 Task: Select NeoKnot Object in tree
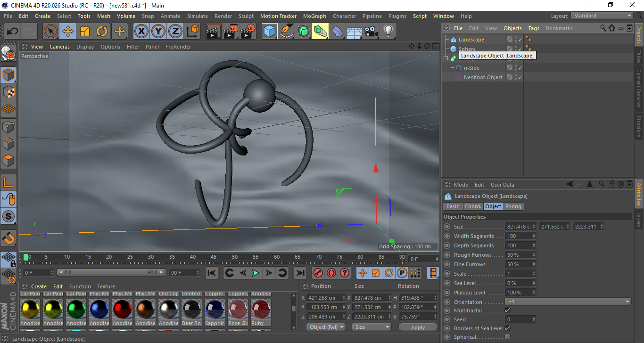[483, 77]
